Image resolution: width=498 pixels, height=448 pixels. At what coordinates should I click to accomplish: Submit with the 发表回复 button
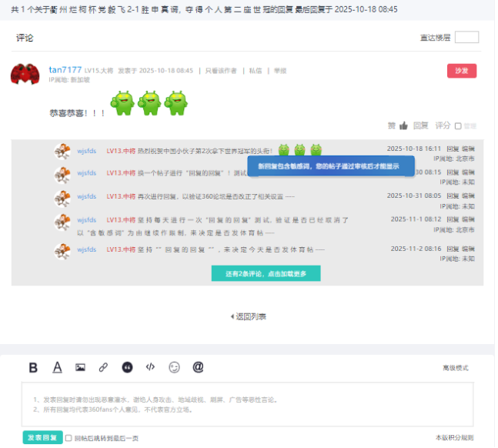pos(42,437)
